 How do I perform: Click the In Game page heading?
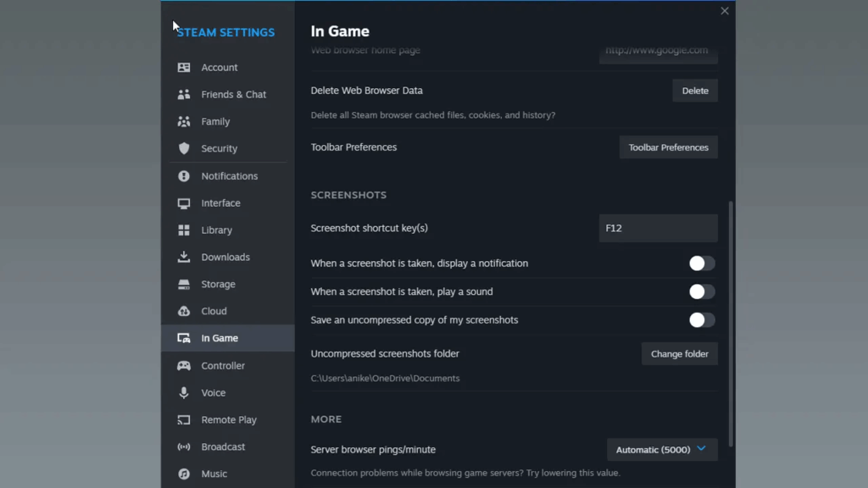pos(340,31)
